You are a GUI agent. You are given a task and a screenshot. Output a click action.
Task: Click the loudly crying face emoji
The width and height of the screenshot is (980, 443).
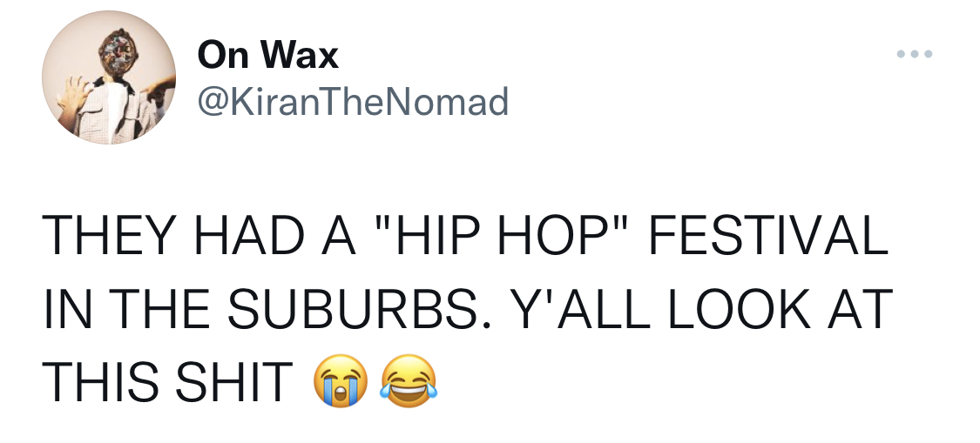tap(341, 380)
